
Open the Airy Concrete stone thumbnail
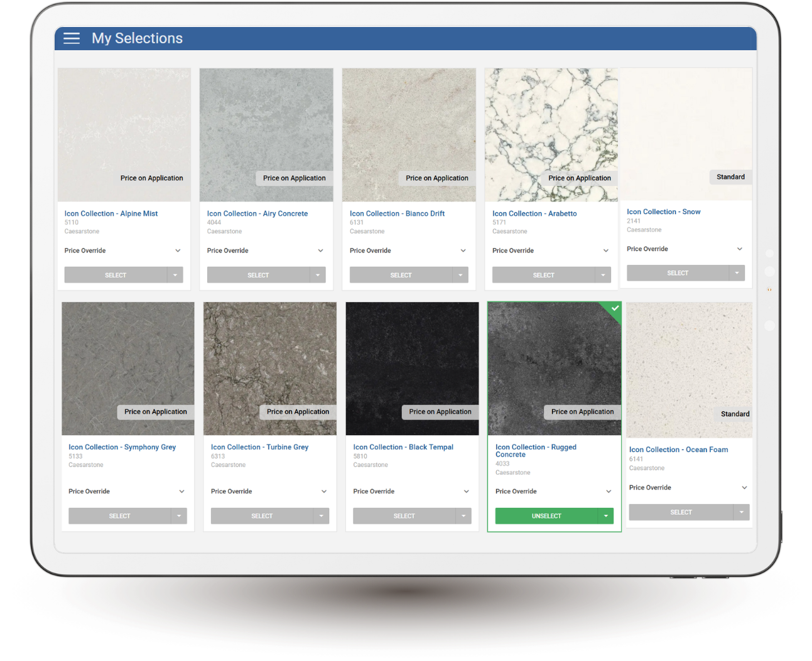(266, 135)
